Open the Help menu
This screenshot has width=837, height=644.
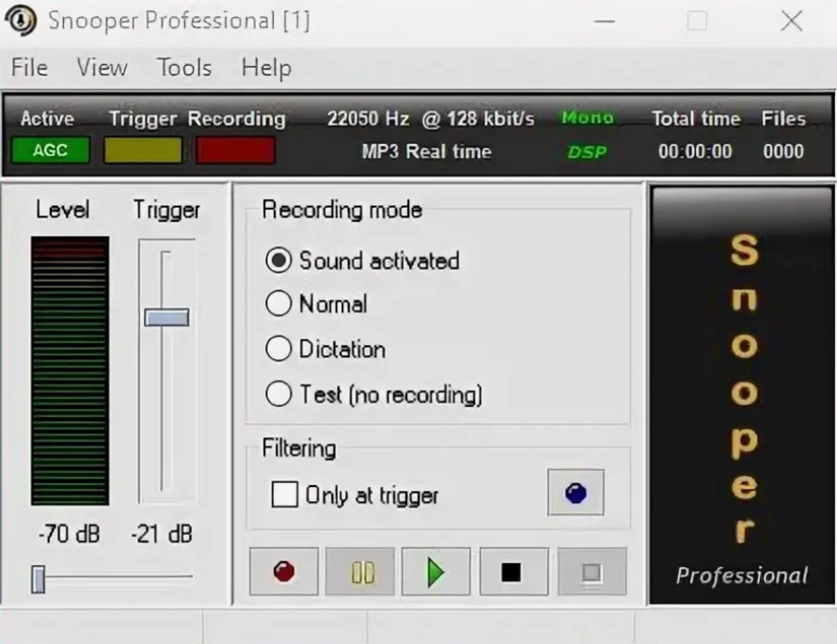[266, 68]
